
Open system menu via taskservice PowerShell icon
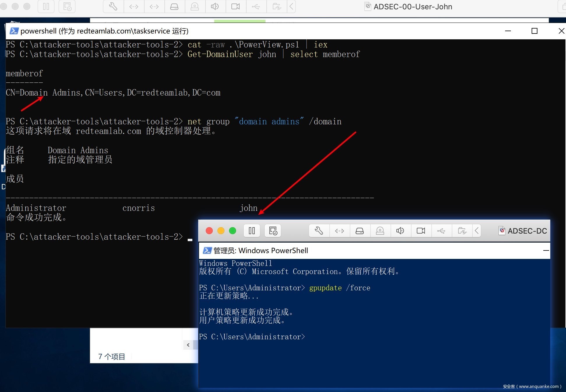tap(14, 31)
